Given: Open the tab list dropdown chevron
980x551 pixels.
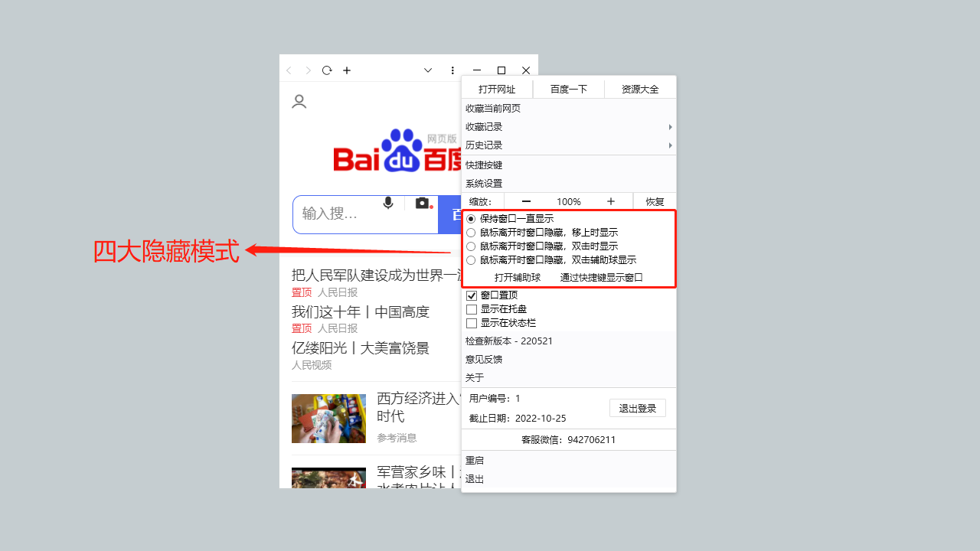Looking at the screenshot, I should [x=427, y=70].
